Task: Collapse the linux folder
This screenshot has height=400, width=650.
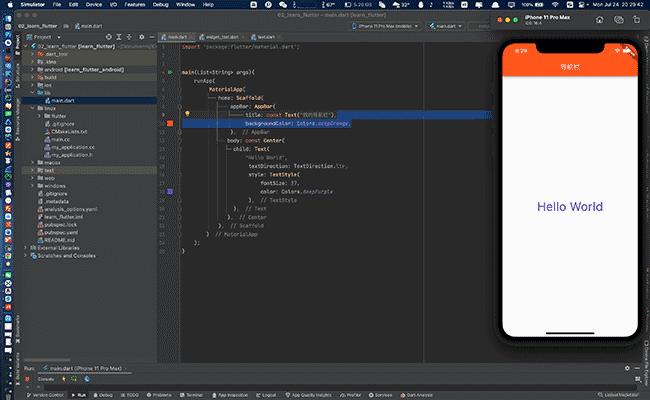Action: tap(33, 108)
